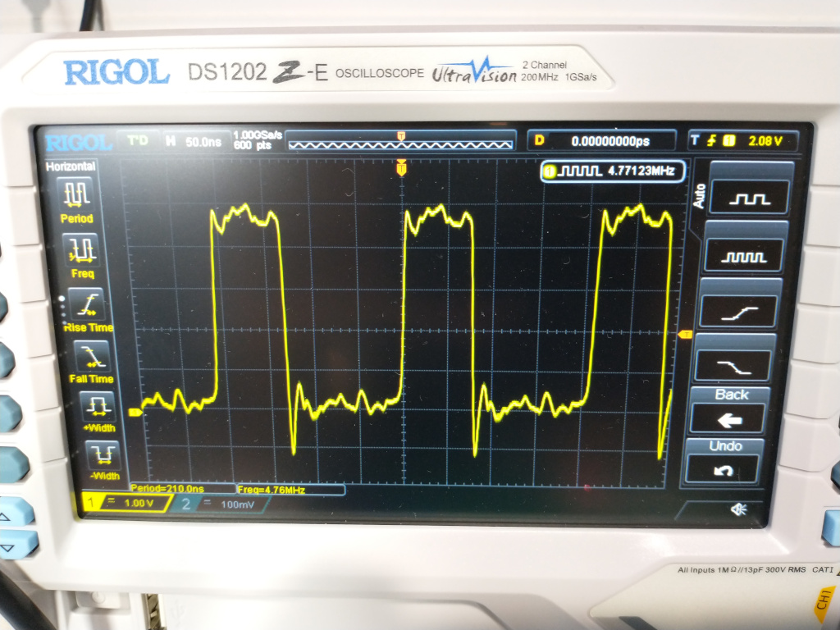Pick the single-cycle waveform auto option
This screenshot has width=840, height=630.
[747, 196]
